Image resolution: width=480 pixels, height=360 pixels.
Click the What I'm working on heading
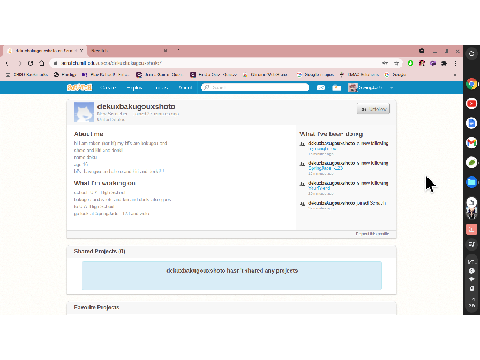coord(104,183)
